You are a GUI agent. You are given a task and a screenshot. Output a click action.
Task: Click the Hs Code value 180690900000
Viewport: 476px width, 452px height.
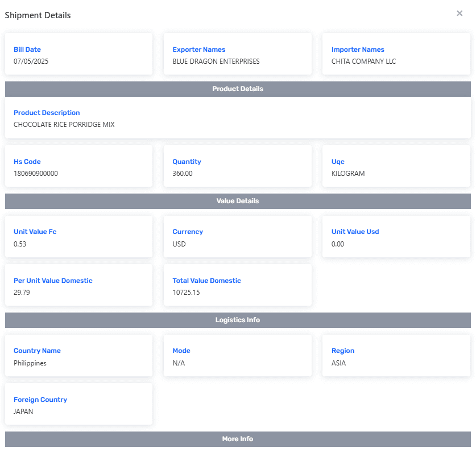pos(36,174)
